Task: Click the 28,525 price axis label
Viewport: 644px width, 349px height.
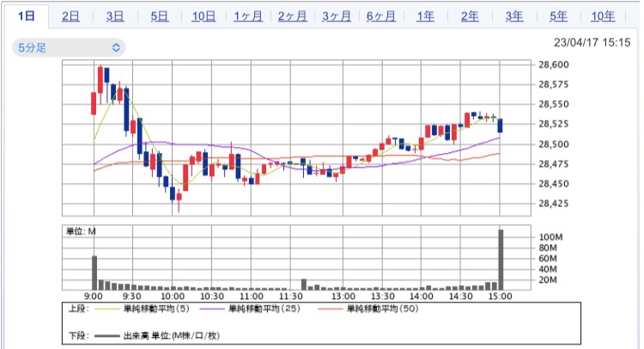Action: click(554, 124)
